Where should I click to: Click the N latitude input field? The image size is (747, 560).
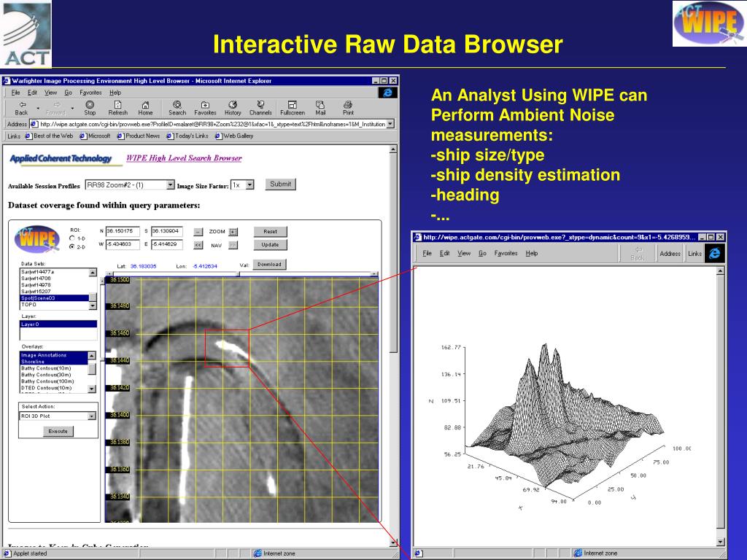tap(123, 231)
